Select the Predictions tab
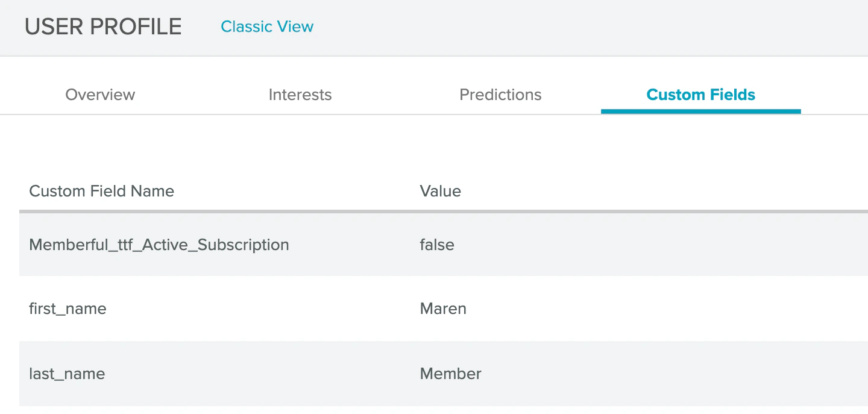 [x=500, y=95]
